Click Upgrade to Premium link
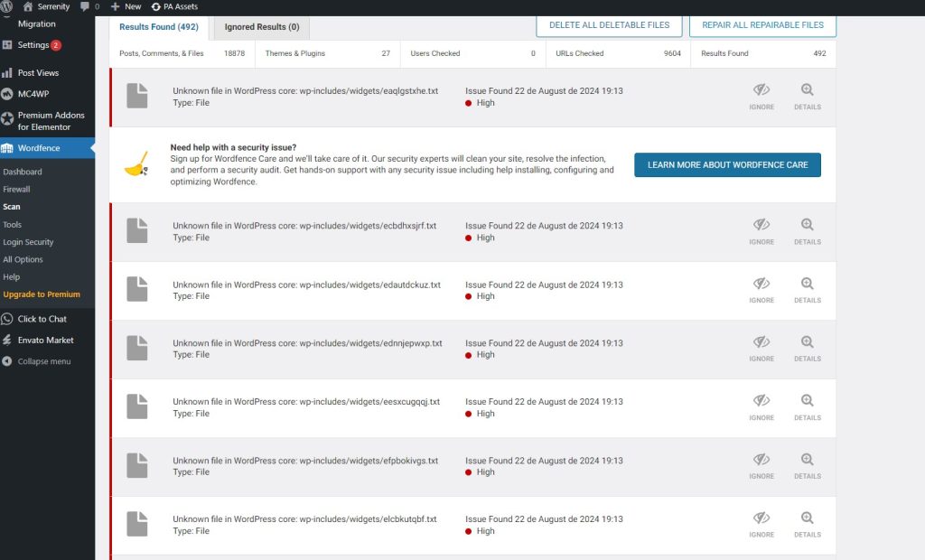The image size is (925, 560). click(x=42, y=294)
